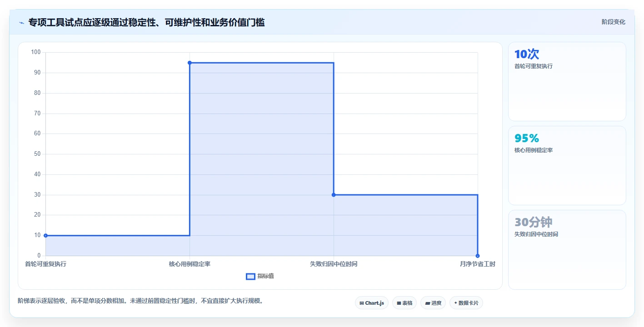Open the 10次 首轮可重复执行 card
Viewport: 644px width, 327px height.
[567, 82]
